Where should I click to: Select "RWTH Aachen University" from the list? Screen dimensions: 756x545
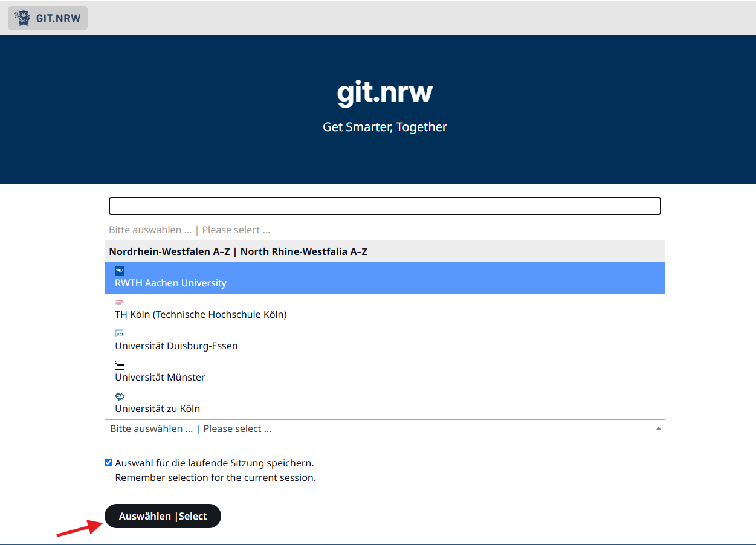point(171,283)
